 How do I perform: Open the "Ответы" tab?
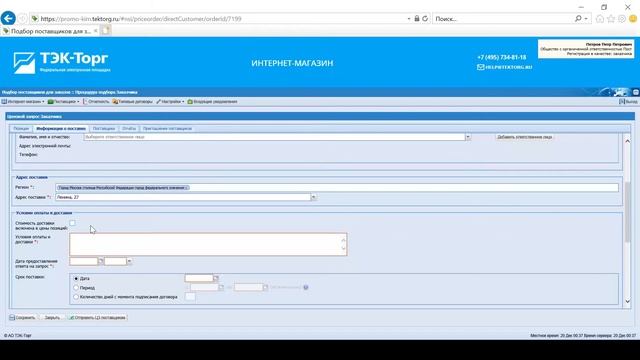129,129
